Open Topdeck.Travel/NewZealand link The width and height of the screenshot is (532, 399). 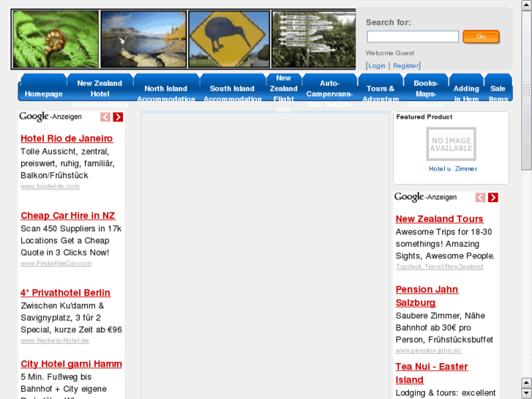(439, 266)
